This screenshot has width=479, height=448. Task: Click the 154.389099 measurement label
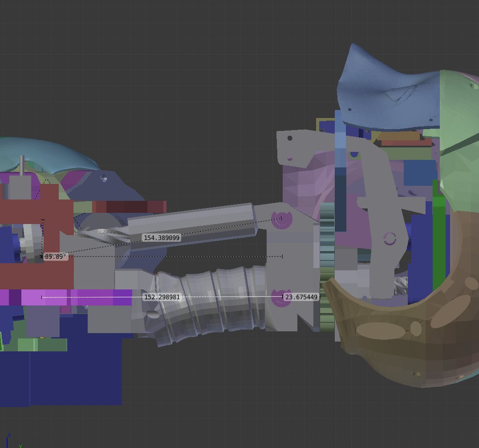(x=162, y=238)
